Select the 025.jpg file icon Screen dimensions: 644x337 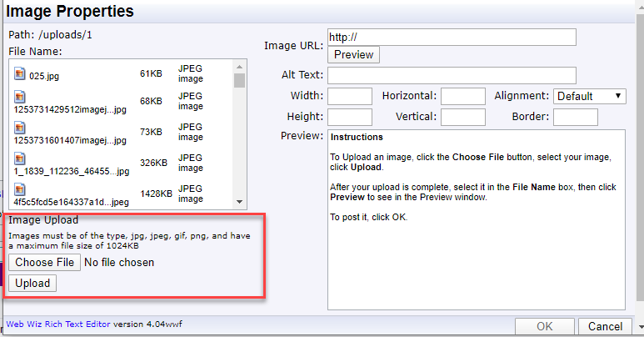tap(20, 73)
